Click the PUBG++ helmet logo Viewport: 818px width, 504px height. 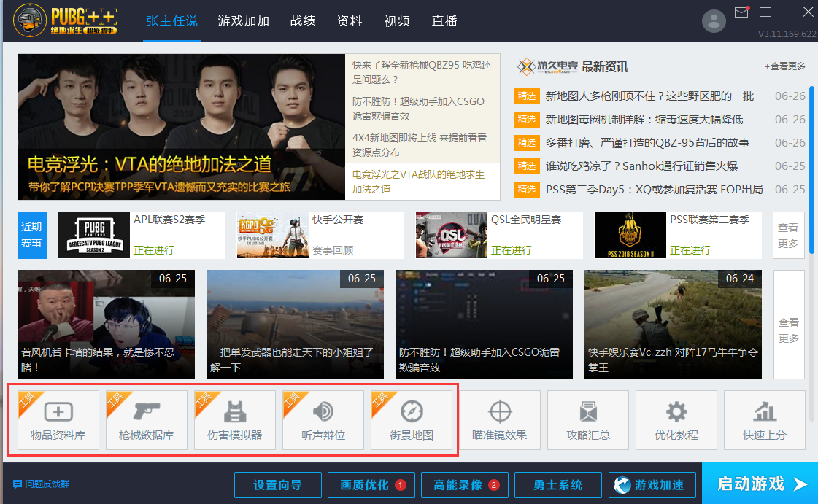(30, 20)
